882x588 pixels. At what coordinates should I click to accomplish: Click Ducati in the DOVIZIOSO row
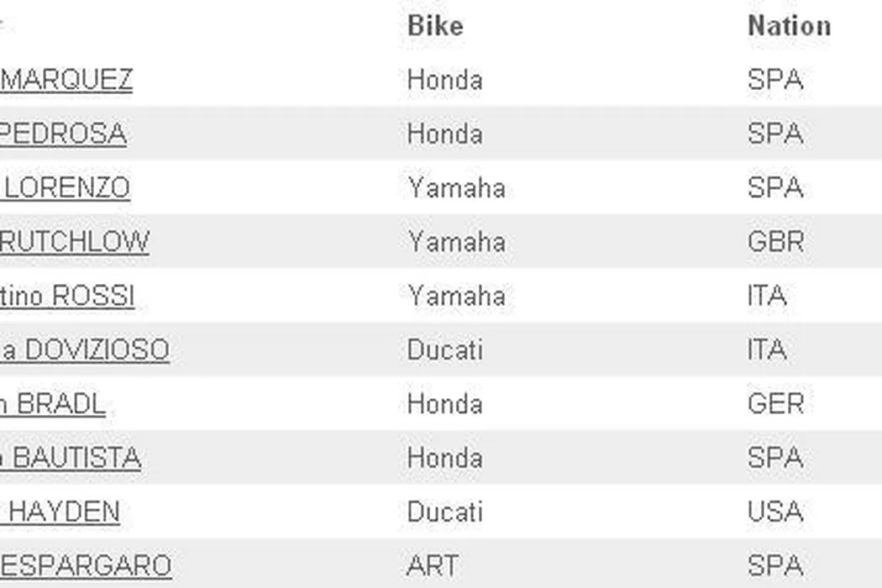[445, 349]
